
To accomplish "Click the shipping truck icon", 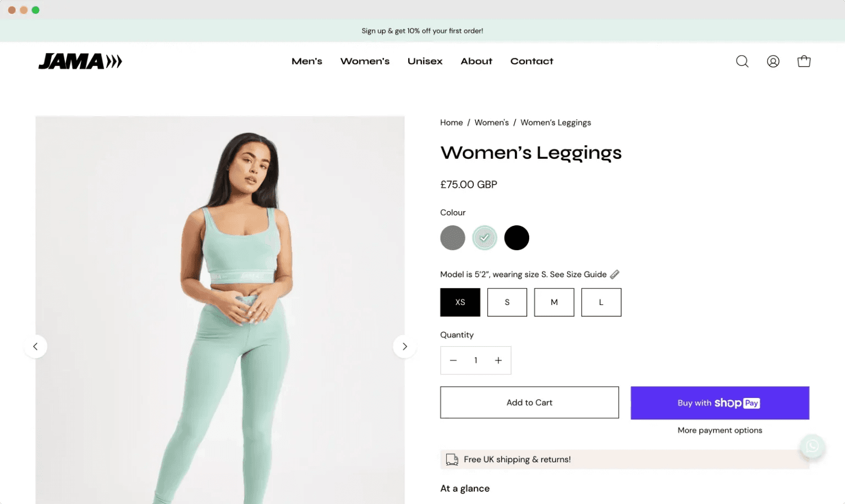I will (x=452, y=459).
